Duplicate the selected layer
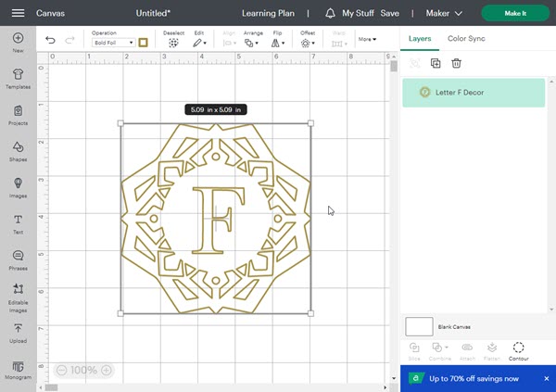The image size is (556, 392). 436,63
